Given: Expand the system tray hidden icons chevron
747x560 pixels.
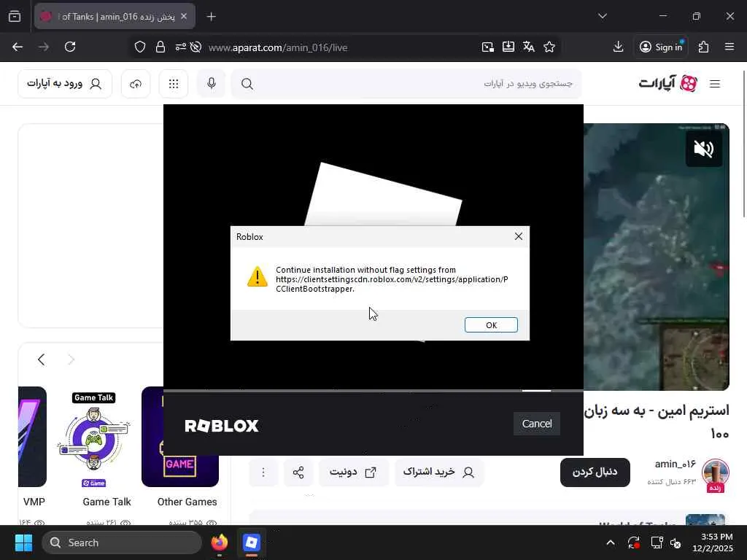Looking at the screenshot, I should tap(611, 542).
